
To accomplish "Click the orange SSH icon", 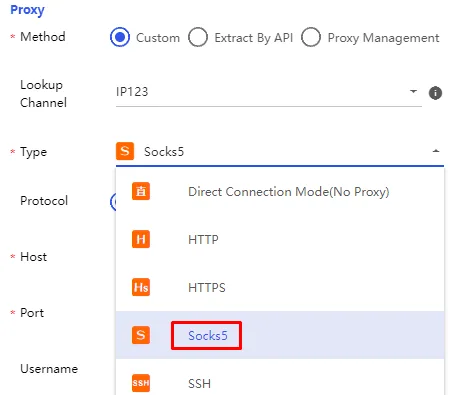I will pos(141,383).
